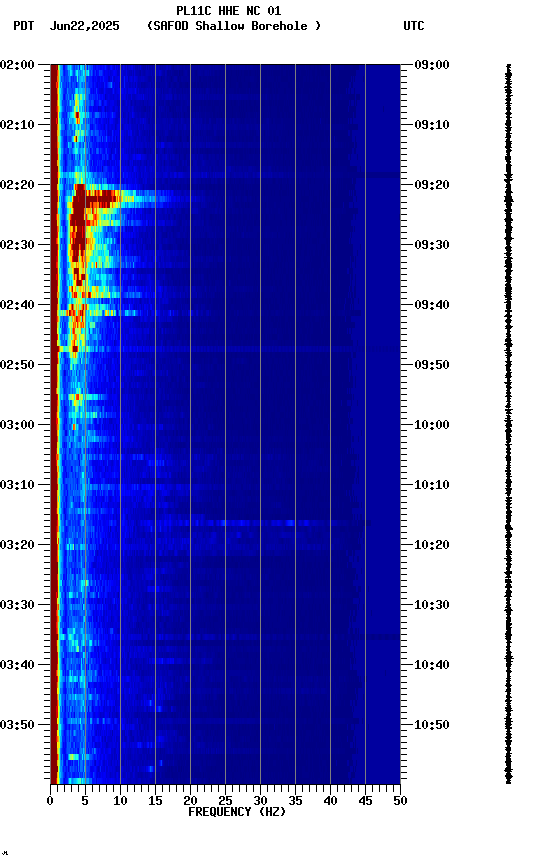
Task: Click the '03:00' PDT time label
Action: 17,425
